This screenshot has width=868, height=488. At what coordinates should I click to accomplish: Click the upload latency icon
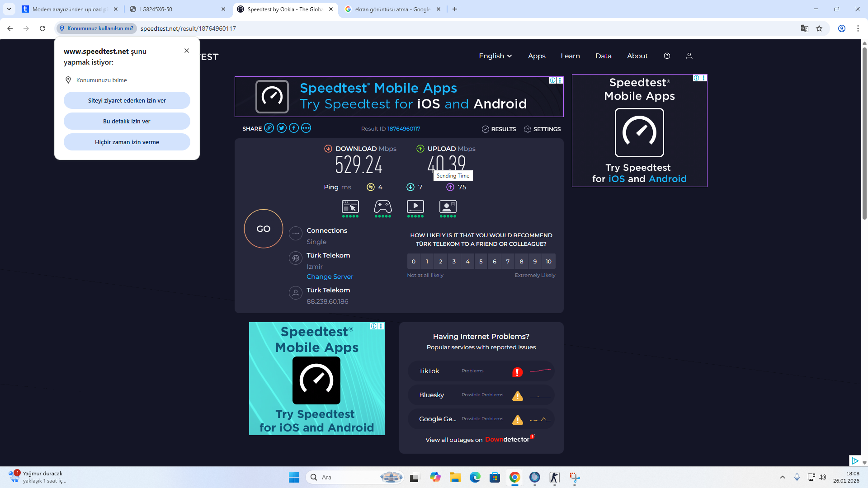pos(450,187)
